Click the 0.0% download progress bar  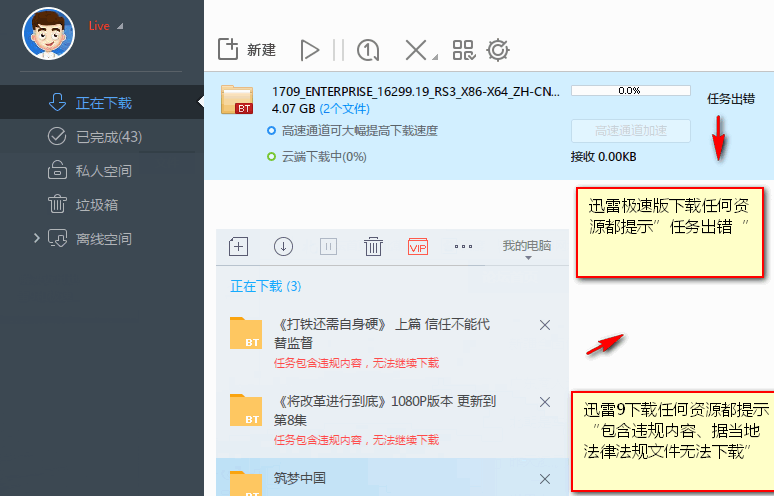tap(630, 90)
